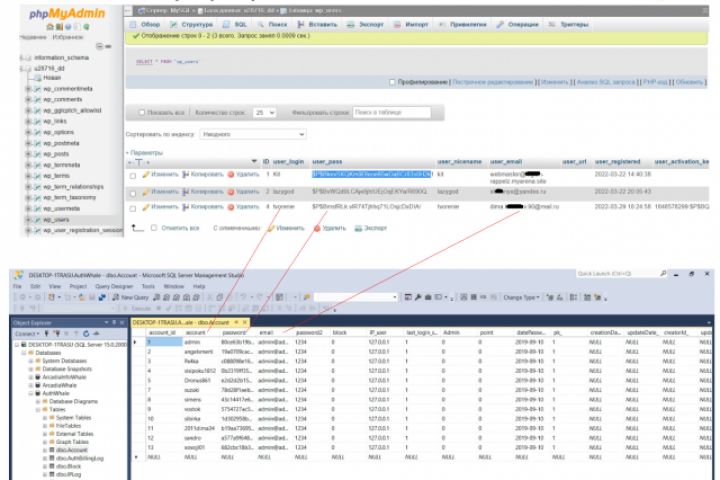Click SSMS app icon in title bar
Viewport: 720px width, 480px height.
[x=18, y=275]
